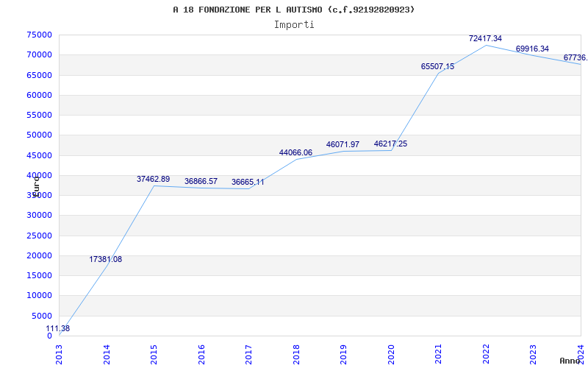Select the 36866.57 data label
Screen dimensions: 588x368
tap(201, 181)
